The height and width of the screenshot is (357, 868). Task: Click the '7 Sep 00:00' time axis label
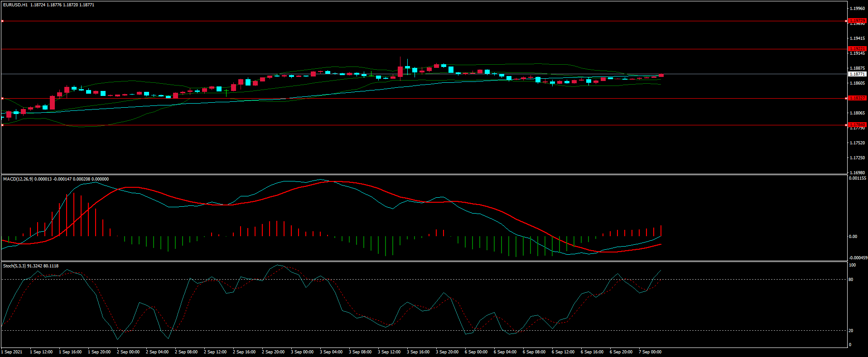click(650, 352)
